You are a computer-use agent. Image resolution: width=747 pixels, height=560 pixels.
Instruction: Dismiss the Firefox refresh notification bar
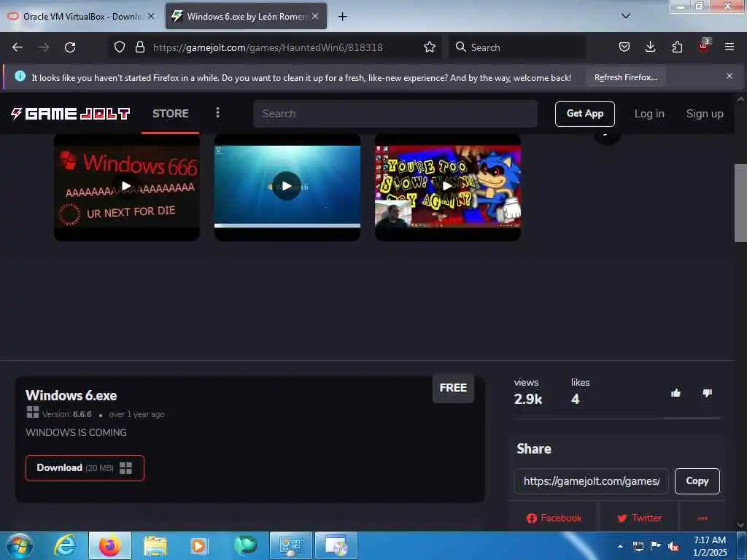coord(729,76)
